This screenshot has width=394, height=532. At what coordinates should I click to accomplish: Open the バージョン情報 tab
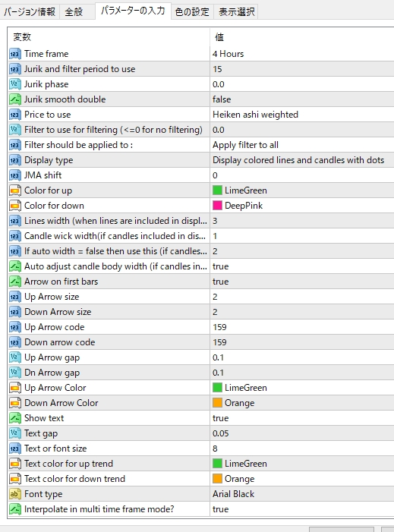[30, 12]
